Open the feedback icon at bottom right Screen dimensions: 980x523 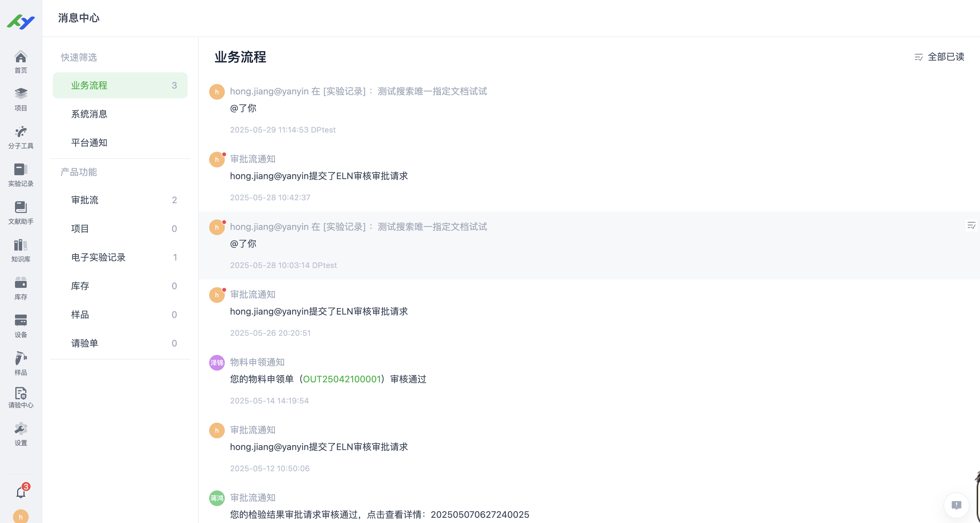957,505
